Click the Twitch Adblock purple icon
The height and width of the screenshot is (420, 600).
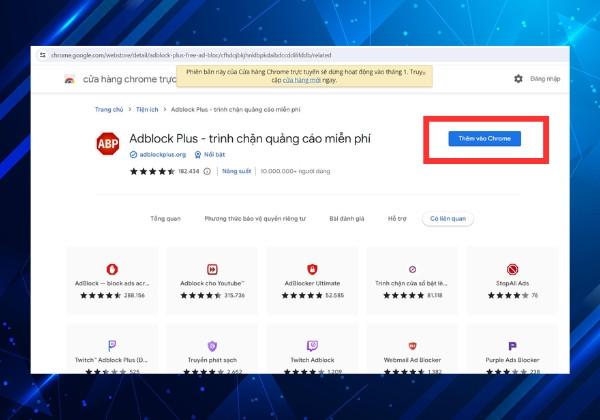[312, 346]
